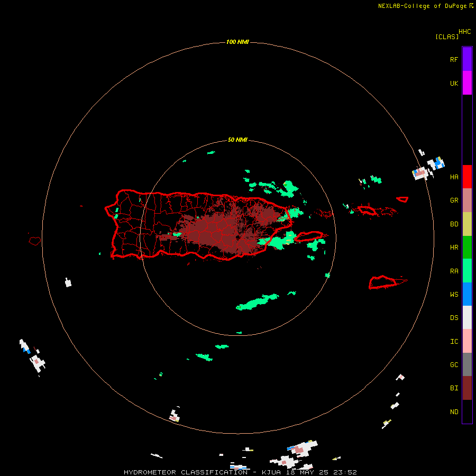
Task: Click the 18 MAY 25 date text
Action: coord(307,472)
